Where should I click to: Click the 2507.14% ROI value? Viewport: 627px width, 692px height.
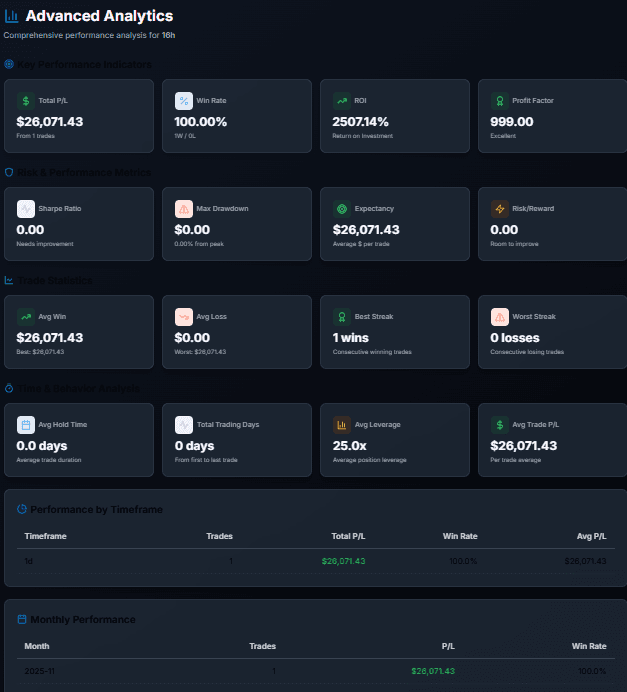[360, 122]
